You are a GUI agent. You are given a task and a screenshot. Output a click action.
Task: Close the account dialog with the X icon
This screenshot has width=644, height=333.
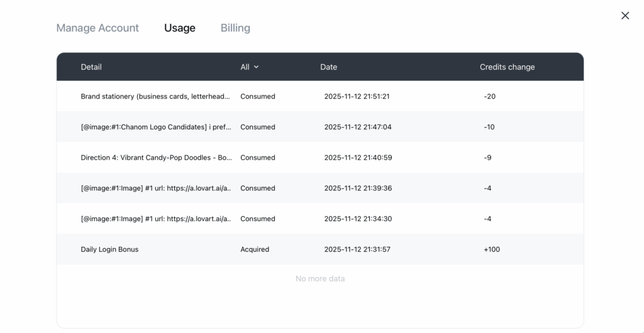pyautogui.click(x=625, y=16)
